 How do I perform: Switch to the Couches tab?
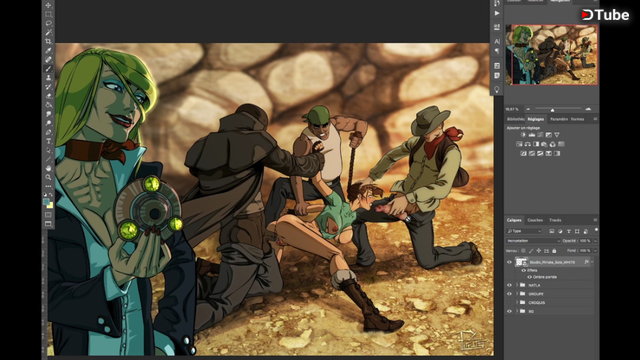[x=535, y=220]
